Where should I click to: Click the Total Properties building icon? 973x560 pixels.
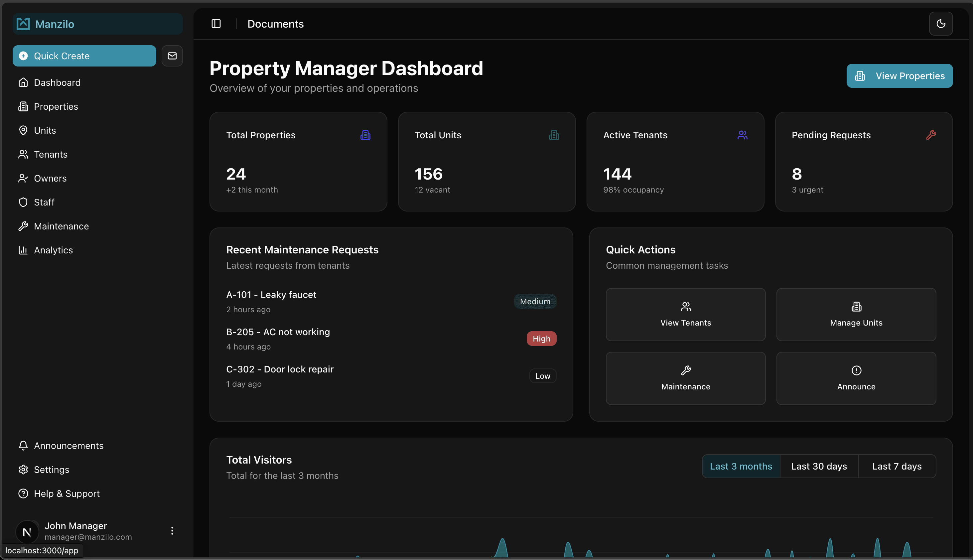(365, 135)
